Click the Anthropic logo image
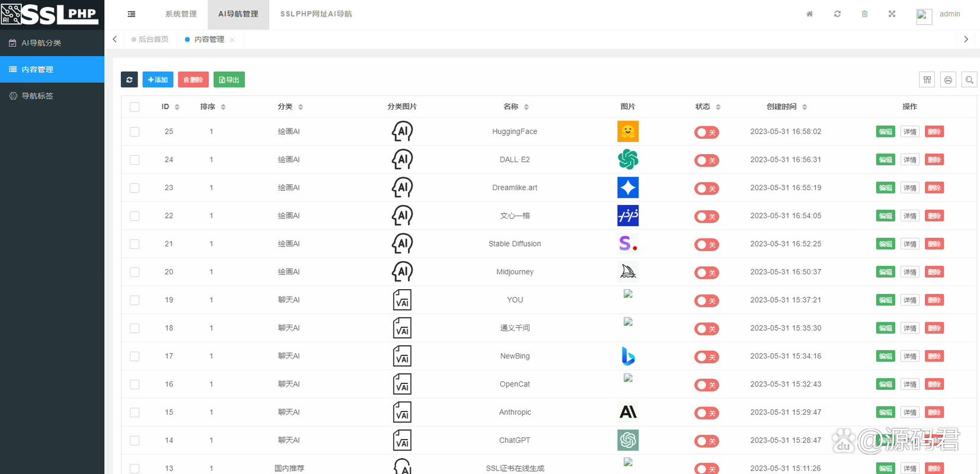Viewport: 980px width, 474px height. [628, 412]
